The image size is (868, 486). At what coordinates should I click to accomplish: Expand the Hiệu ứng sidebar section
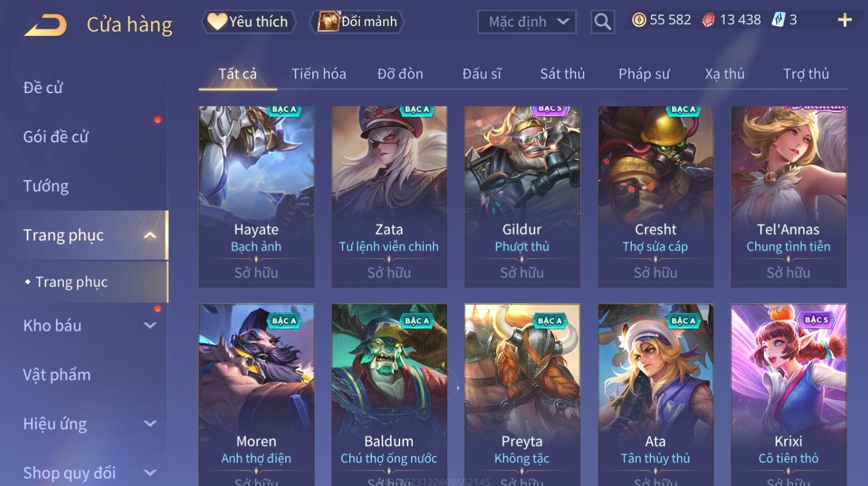click(x=150, y=424)
